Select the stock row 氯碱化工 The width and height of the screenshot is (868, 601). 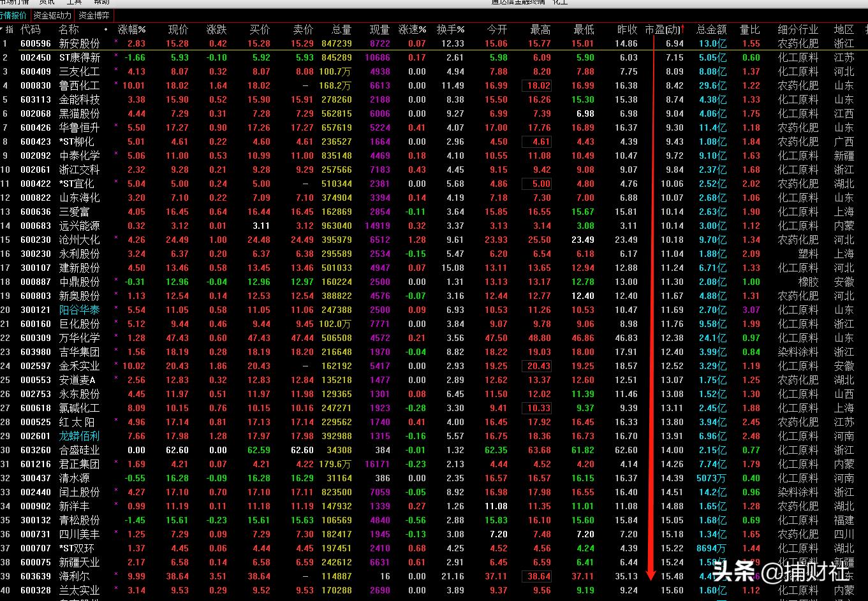click(79, 408)
